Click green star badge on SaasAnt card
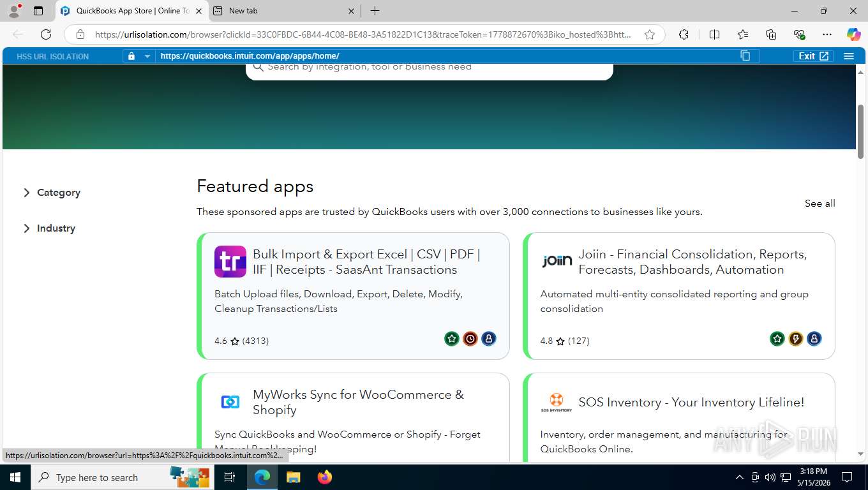The image size is (868, 490). [452, 339]
